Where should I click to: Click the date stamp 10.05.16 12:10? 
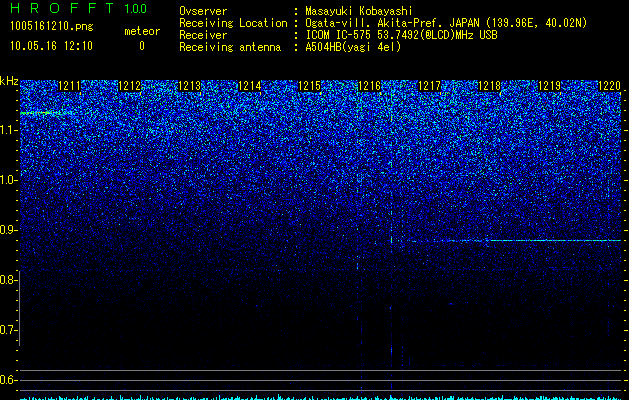pyautogui.click(x=51, y=46)
